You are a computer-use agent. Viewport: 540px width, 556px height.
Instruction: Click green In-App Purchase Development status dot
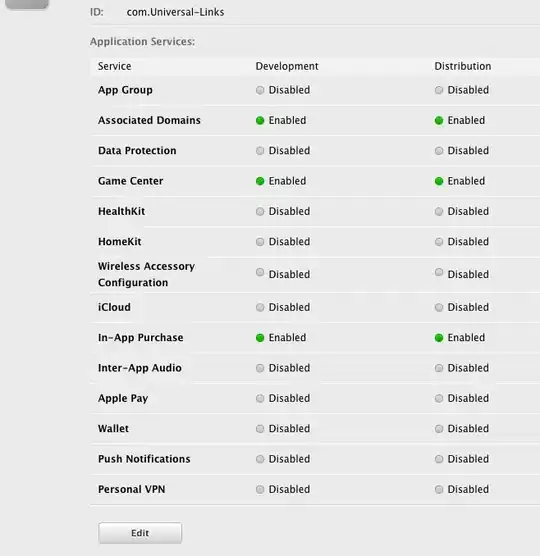click(x=260, y=338)
